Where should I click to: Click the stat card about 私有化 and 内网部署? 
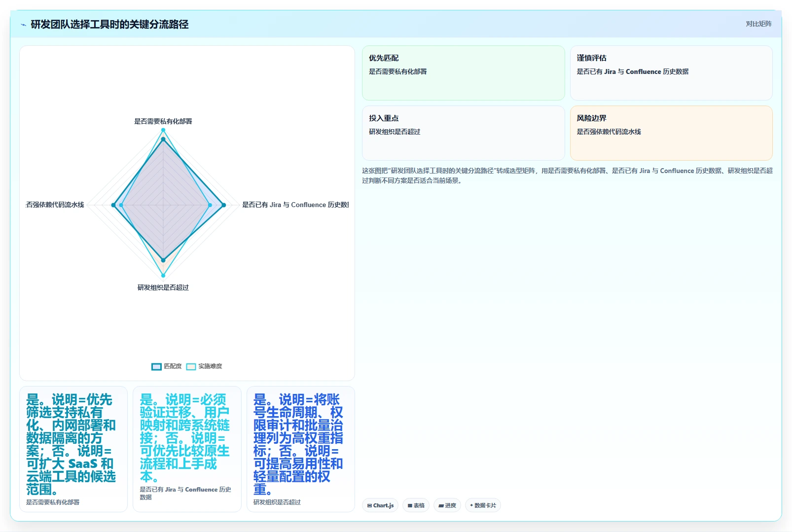coord(73,449)
